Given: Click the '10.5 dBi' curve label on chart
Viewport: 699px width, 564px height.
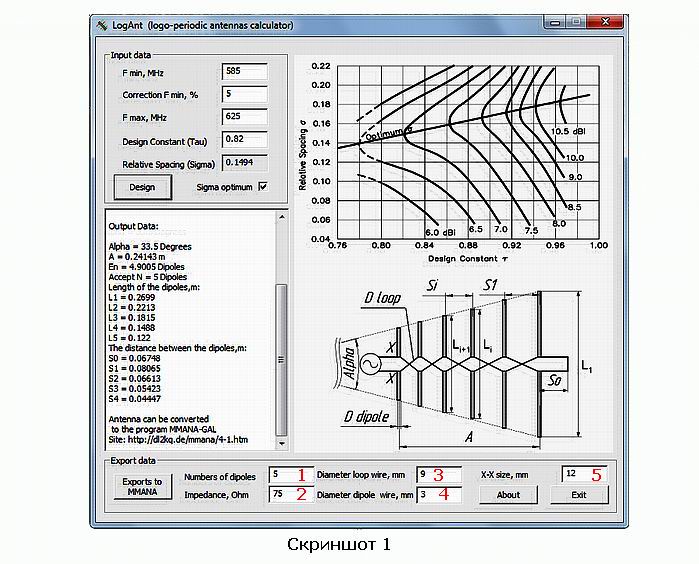Looking at the screenshot, I should (x=567, y=131).
